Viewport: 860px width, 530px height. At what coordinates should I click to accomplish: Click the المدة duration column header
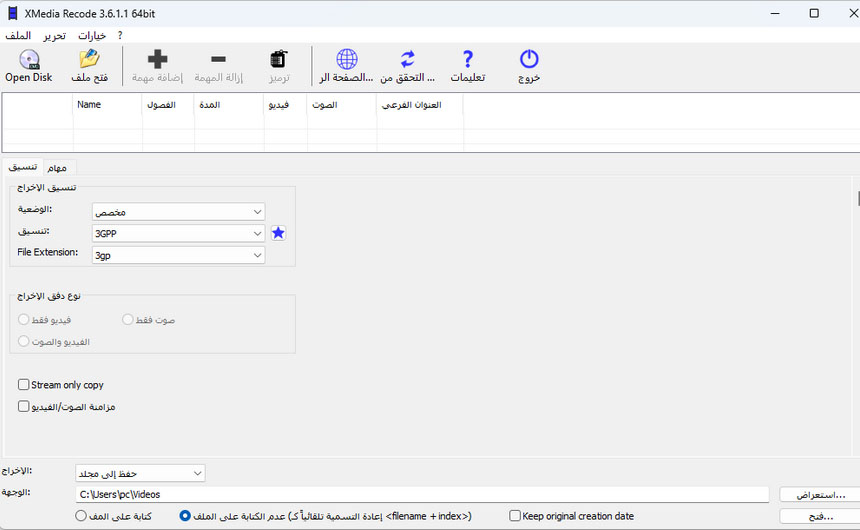[x=229, y=104]
